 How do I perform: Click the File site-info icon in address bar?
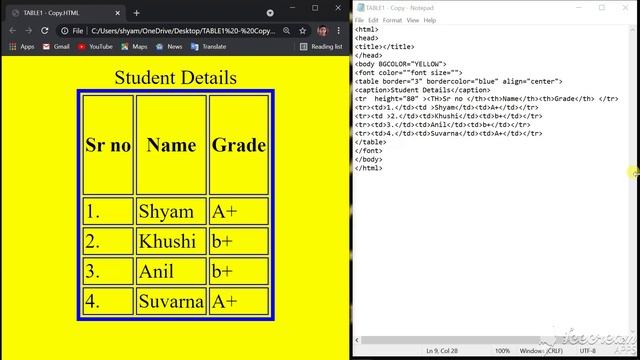tap(72, 31)
